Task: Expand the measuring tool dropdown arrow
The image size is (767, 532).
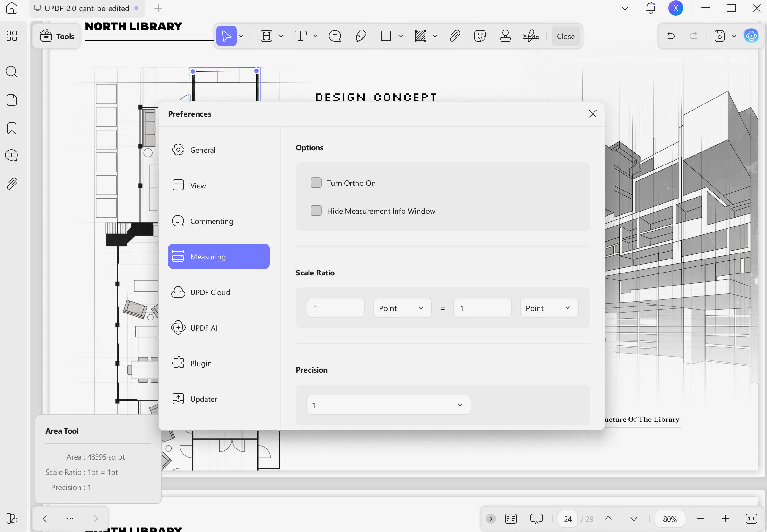Action: pyautogui.click(x=435, y=36)
